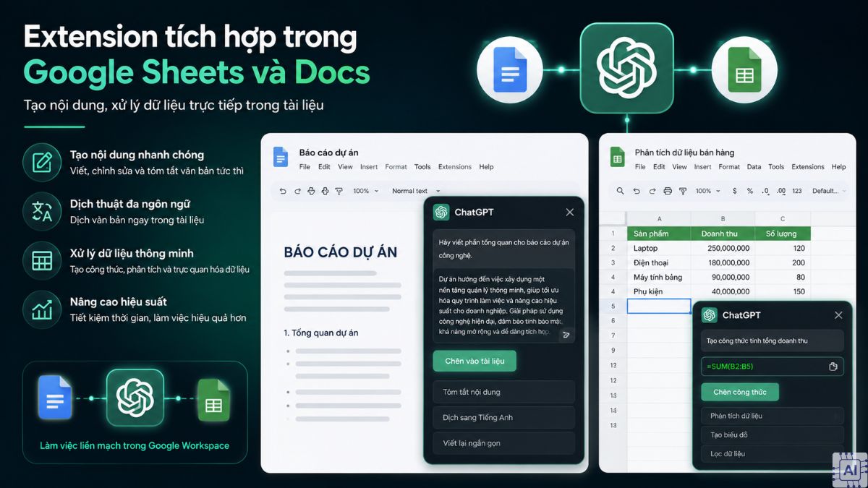Click the 'Sản phẩm' header cell
The image size is (868, 488).
point(659,234)
